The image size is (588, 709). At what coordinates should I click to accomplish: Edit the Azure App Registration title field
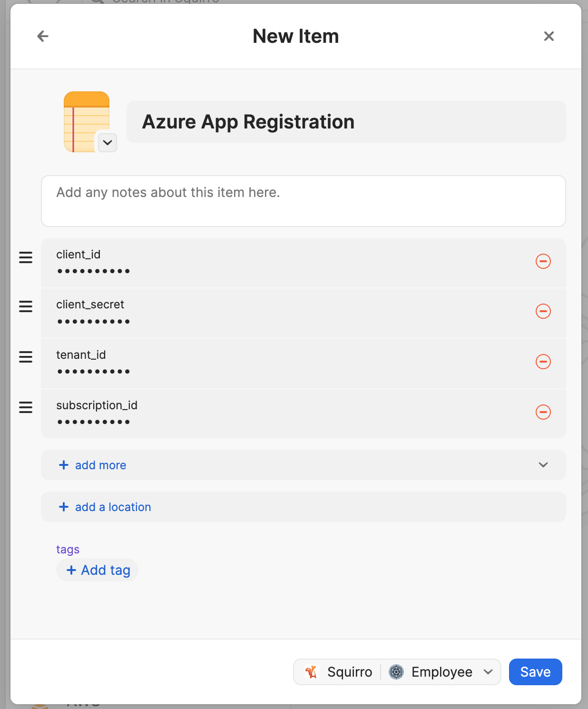tap(346, 122)
